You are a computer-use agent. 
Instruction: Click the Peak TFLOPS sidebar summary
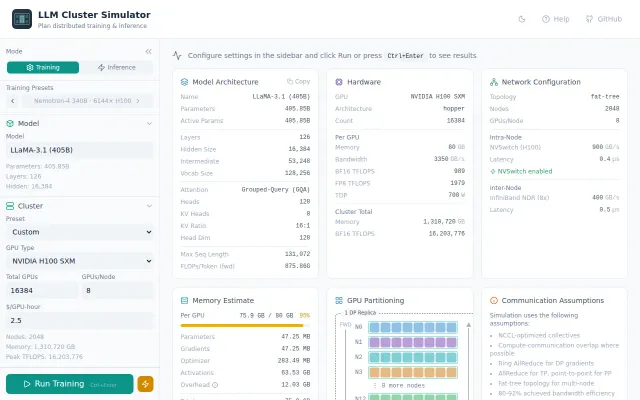pyautogui.click(x=44, y=357)
